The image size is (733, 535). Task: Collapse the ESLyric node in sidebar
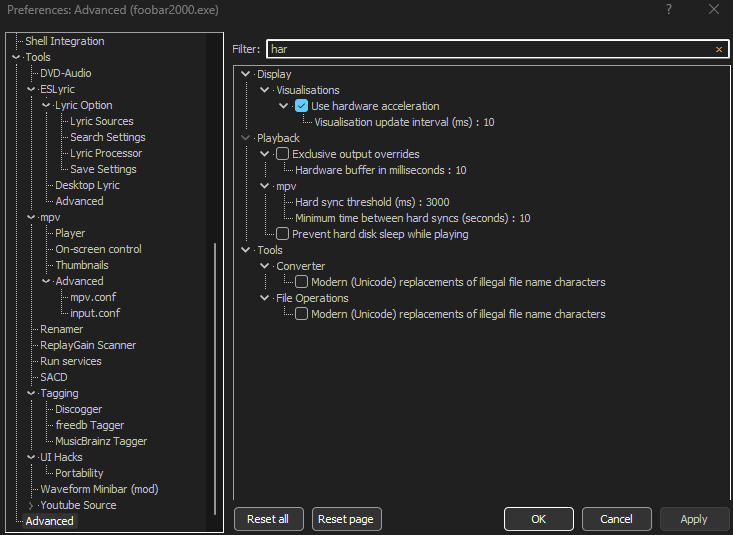click(x=31, y=89)
